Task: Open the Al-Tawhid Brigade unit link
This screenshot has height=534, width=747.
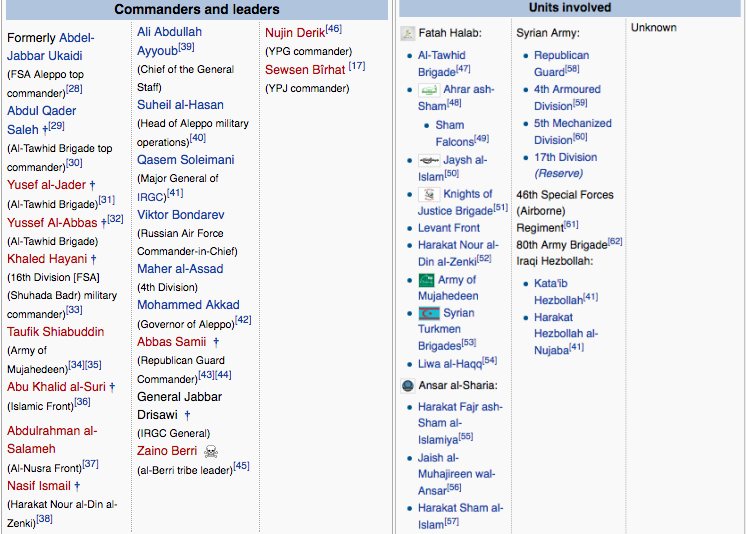Action: click(442, 64)
